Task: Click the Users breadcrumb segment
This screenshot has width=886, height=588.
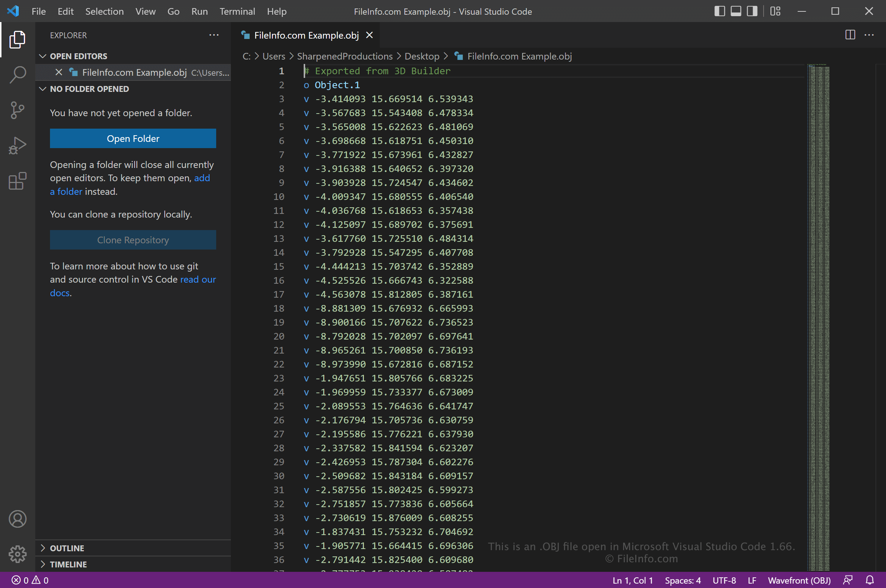Action: pos(274,56)
